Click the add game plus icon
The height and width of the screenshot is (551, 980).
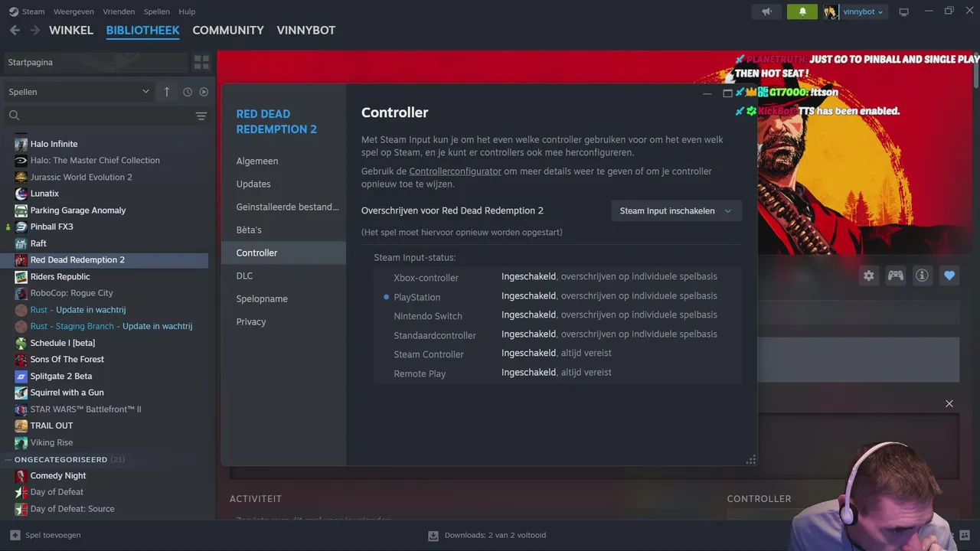pyautogui.click(x=15, y=535)
